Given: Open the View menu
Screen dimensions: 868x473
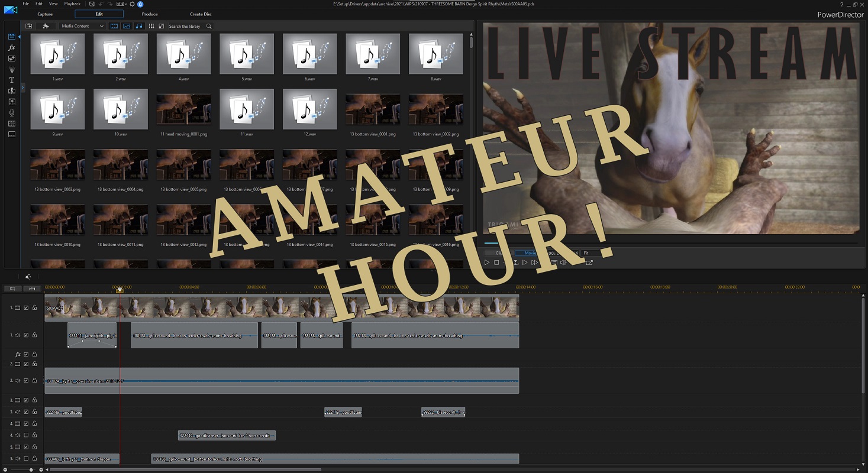Looking at the screenshot, I should [x=53, y=4].
